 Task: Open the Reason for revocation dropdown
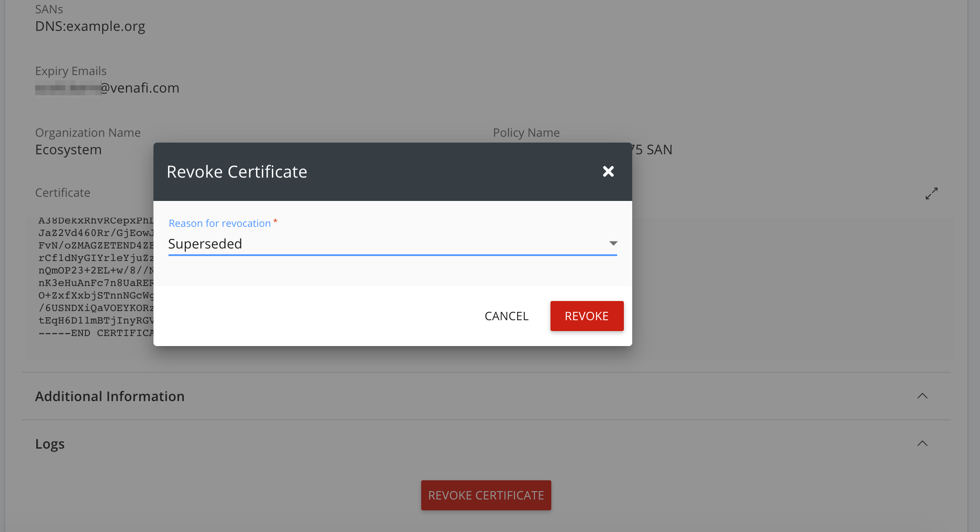[392, 244]
